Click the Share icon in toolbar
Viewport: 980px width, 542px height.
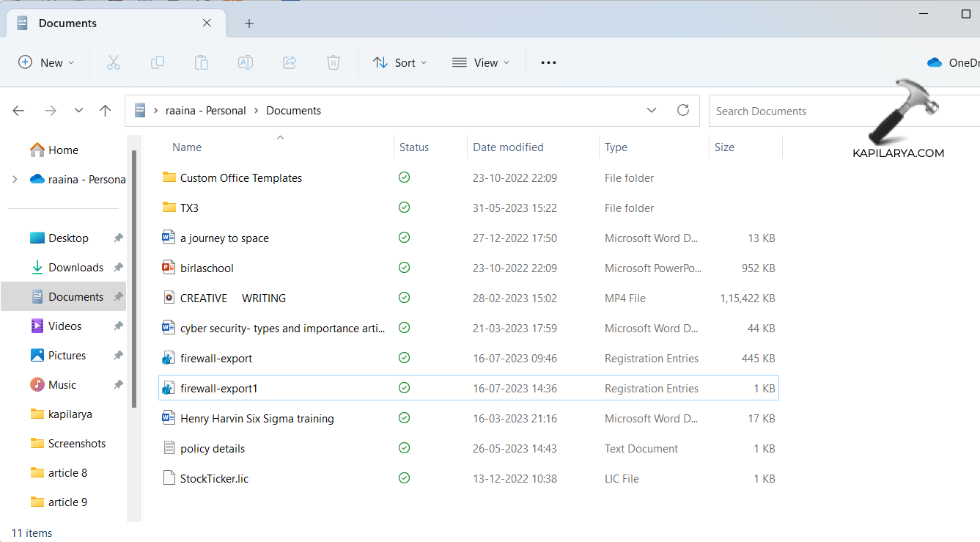[x=290, y=63]
